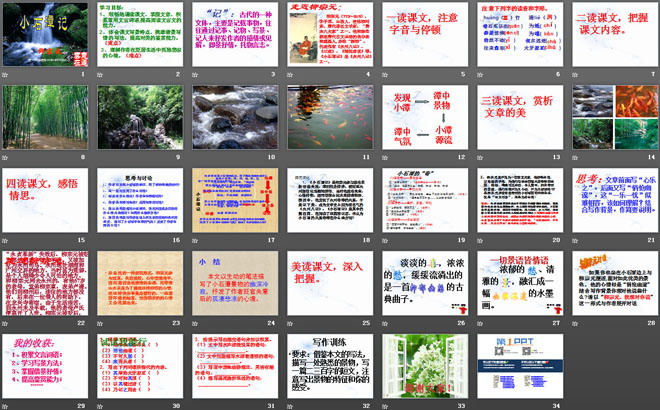Image resolution: width=660 pixels, height=410 pixels.
Task: Click the animation star under slide 8
Action: click(5, 158)
